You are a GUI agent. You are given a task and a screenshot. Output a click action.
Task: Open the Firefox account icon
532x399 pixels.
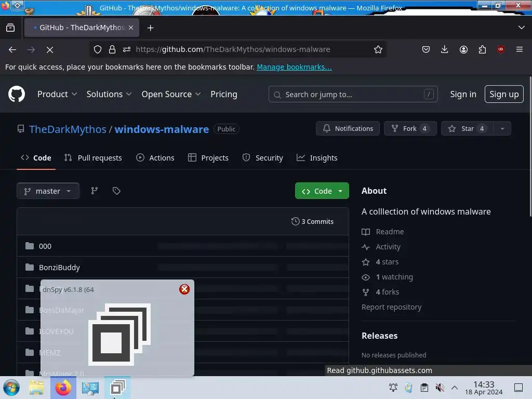(463, 49)
